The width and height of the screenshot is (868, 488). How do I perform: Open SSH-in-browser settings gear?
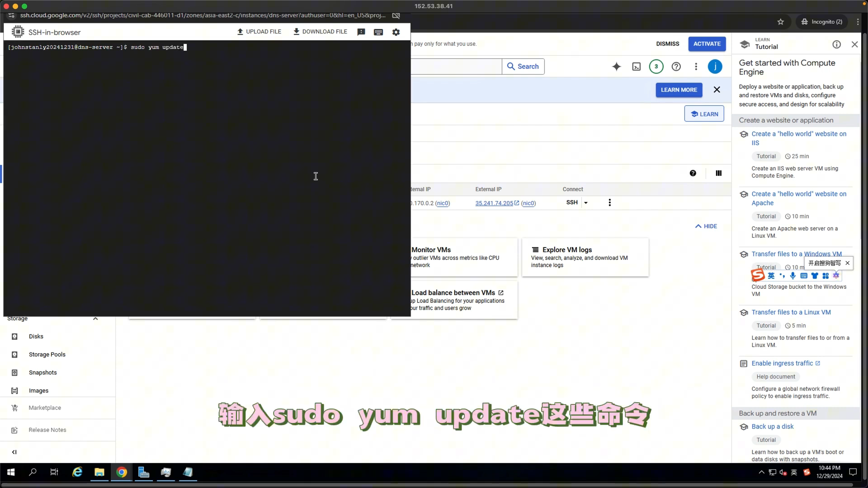(x=396, y=32)
